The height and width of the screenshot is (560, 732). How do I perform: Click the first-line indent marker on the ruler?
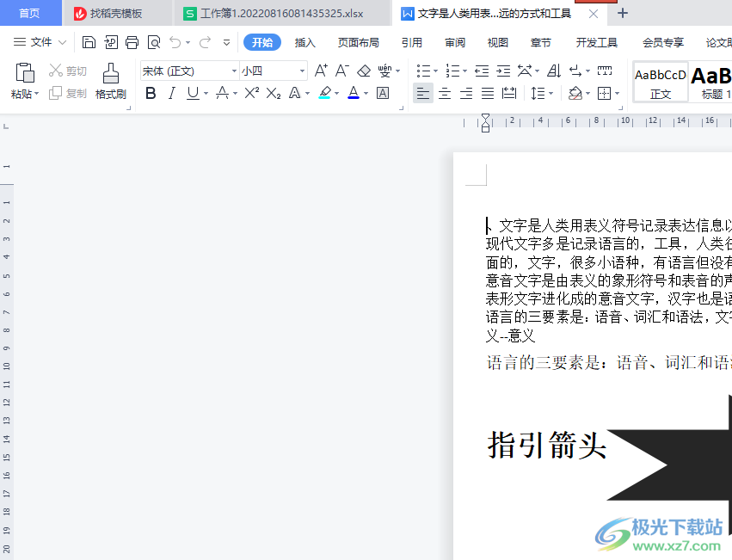(485, 117)
